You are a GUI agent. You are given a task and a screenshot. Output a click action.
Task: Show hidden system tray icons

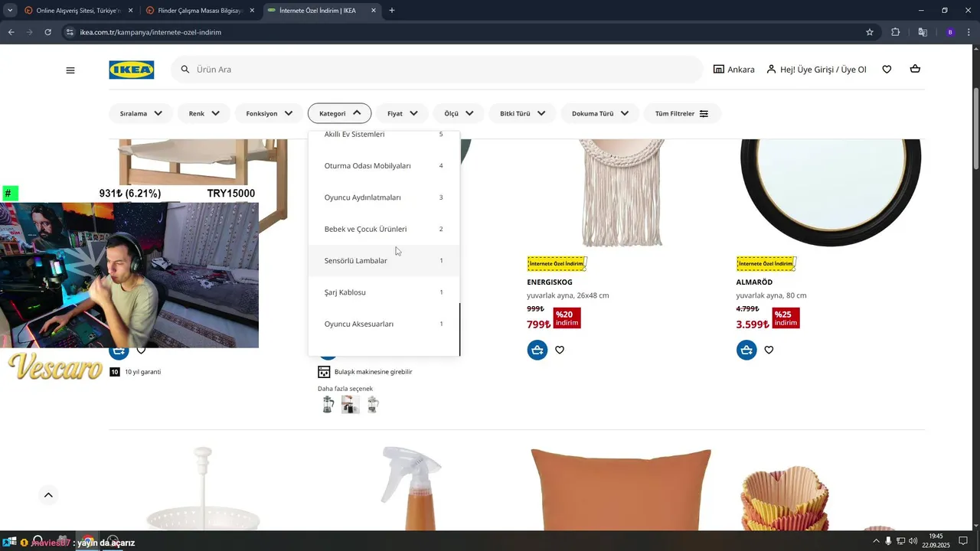[x=876, y=541]
